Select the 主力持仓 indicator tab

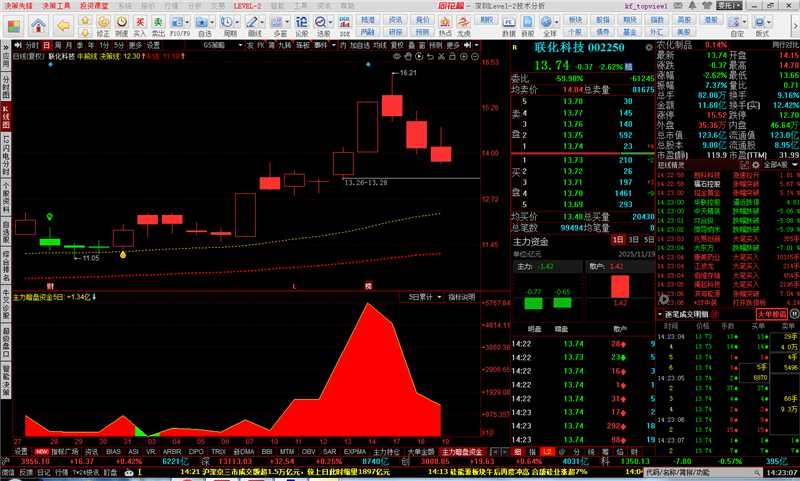click(x=386, y=452)
